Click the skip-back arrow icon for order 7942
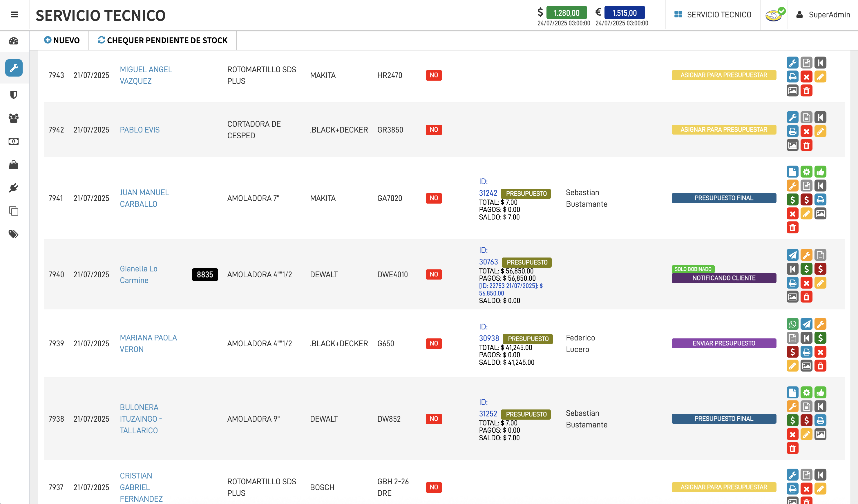Image resolution: width=858 pixels, height=504 pixels. (820, 117)
